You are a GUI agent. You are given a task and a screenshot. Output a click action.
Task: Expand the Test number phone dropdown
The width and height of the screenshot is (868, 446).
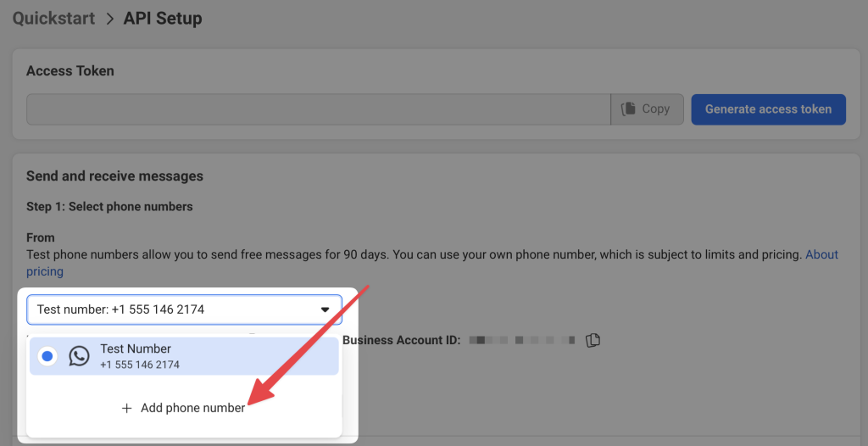(x=184, y=309)
